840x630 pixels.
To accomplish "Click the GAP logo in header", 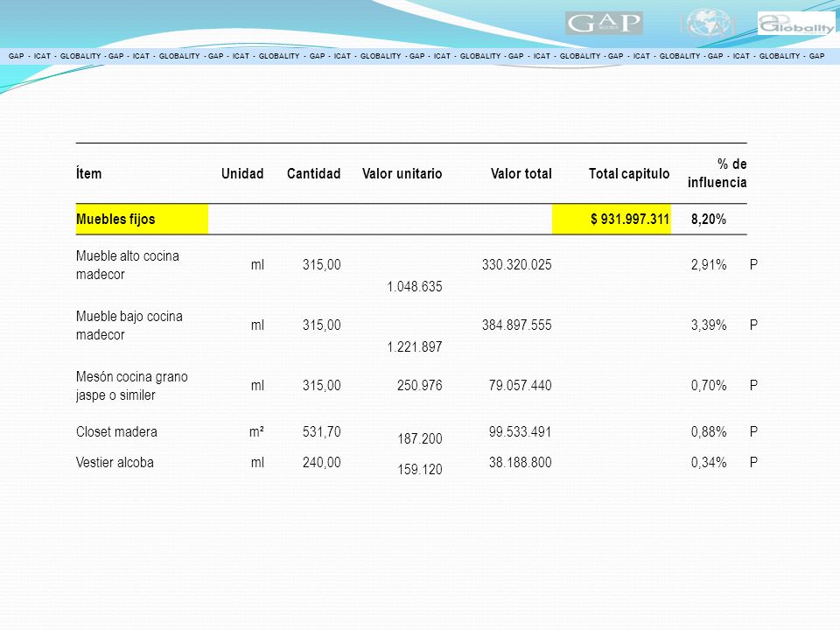I will point(604,23).
